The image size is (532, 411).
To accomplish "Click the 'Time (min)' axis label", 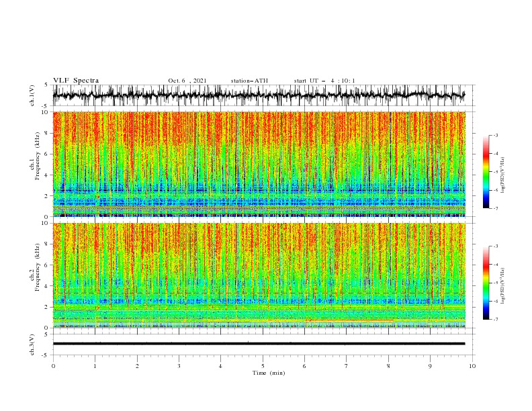I will coord(269,373).
